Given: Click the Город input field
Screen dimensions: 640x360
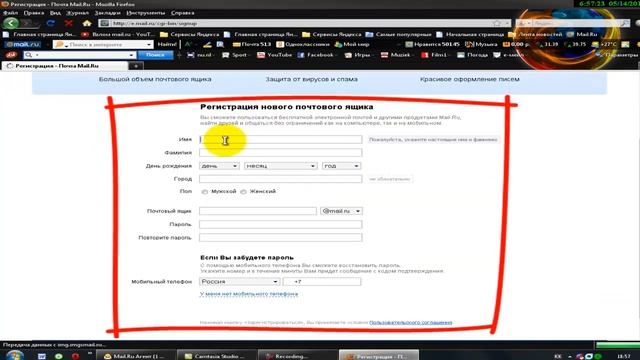Looking at the screenshot, I should (280, 179).
